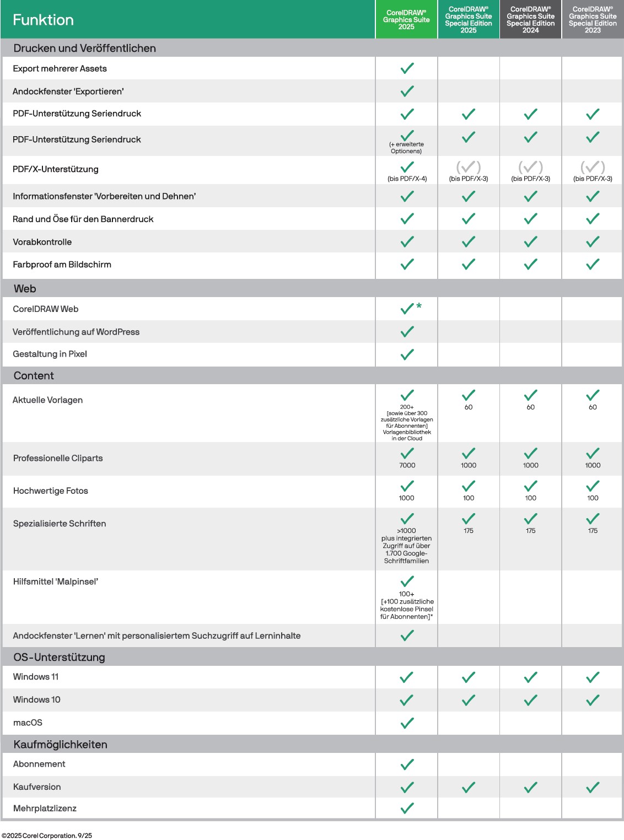
Task: Click the Drucken und Veröffentlichen section heading
Action: [x=84, y=48]
